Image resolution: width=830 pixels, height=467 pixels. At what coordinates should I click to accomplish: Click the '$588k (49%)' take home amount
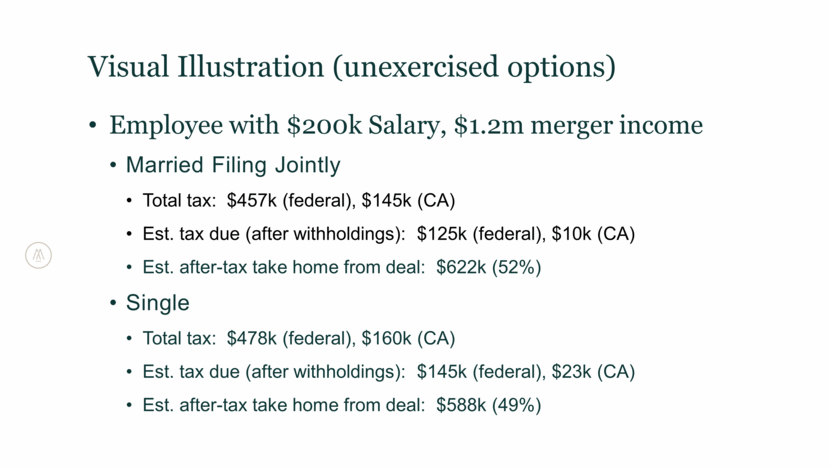[x=488, y=405]
